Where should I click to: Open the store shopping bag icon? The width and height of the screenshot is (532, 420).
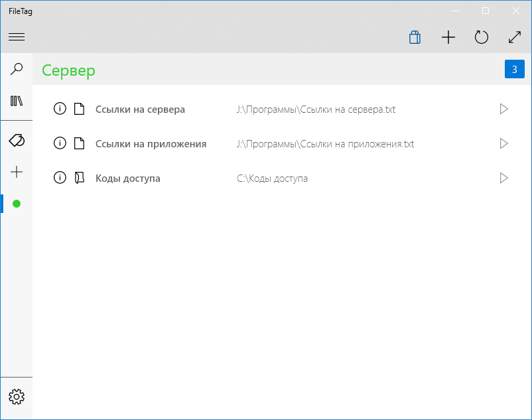pos(415,37)
